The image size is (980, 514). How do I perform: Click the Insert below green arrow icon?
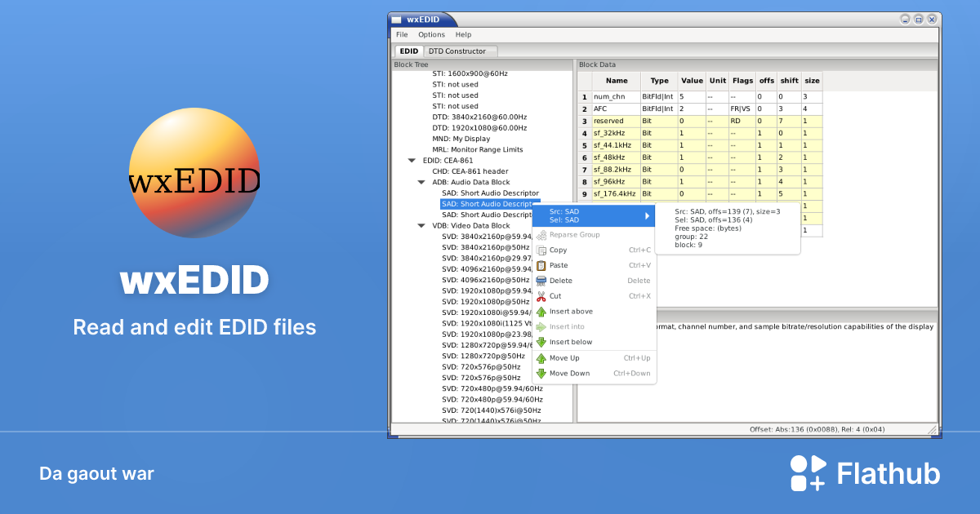coord(541,341)
